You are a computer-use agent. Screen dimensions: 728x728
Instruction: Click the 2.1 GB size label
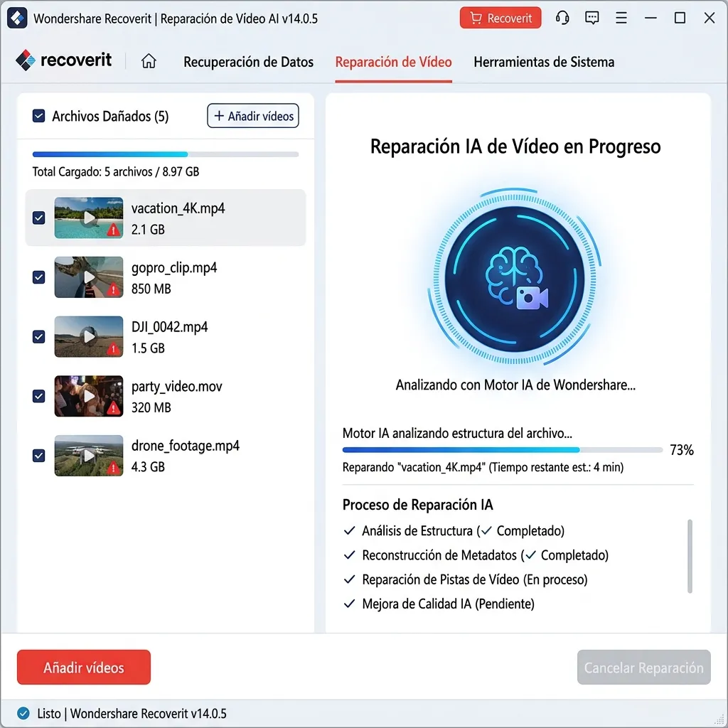(148, 230)
